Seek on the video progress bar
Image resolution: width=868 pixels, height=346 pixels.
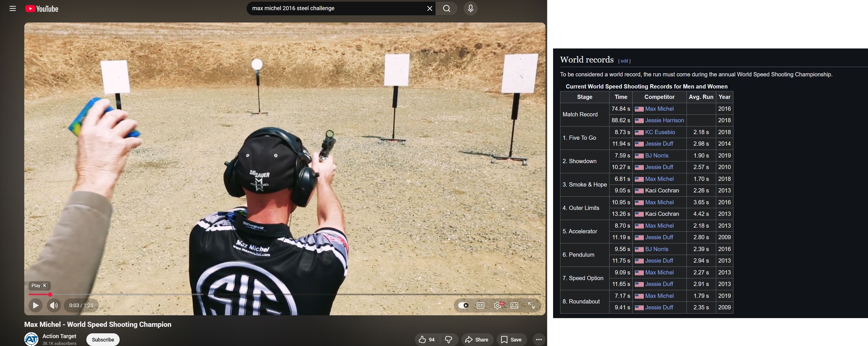pyautogui.click(x=269, y=294)
